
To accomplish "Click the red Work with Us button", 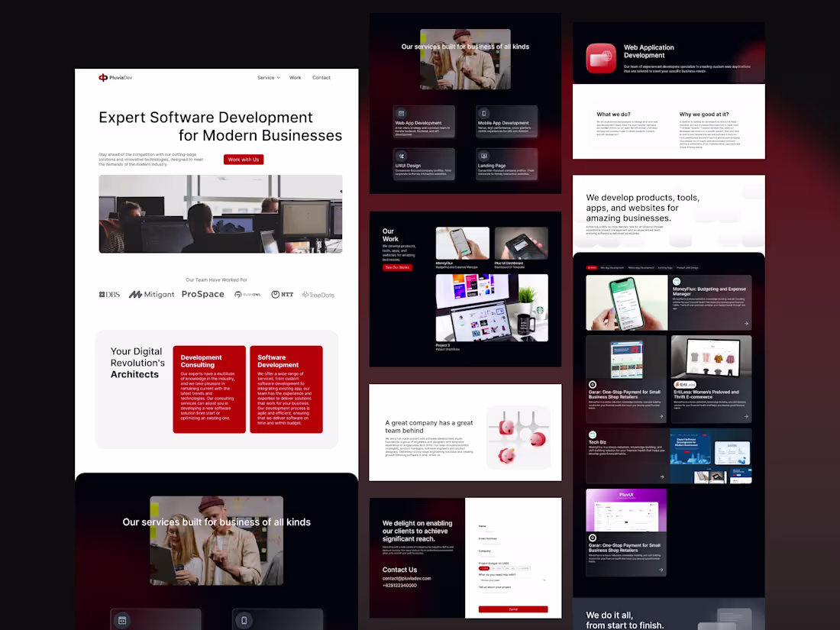I will [x=244, y=160].
